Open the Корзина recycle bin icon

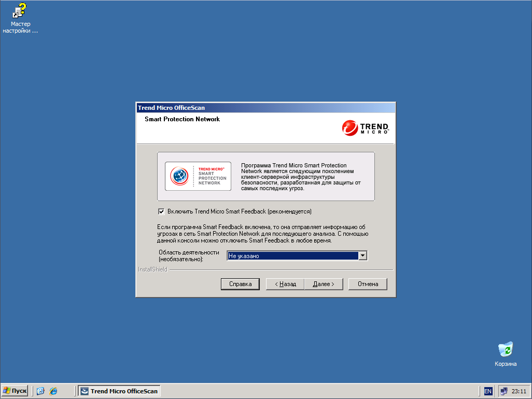[505, 354]
